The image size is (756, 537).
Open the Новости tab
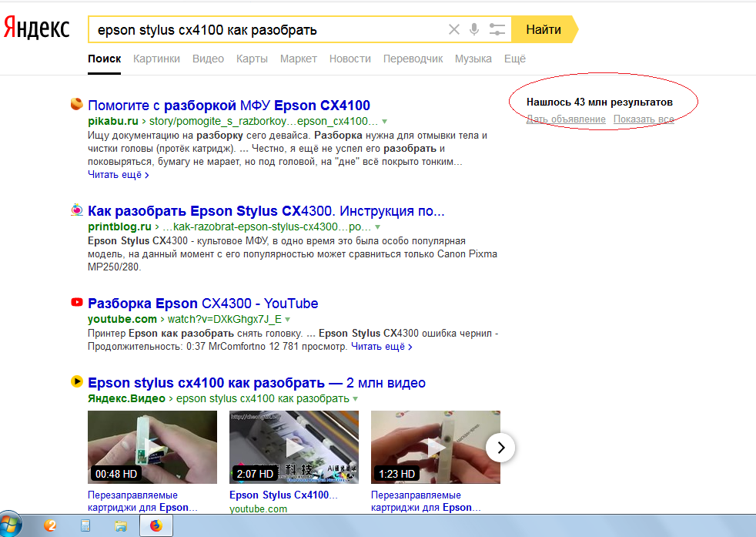coord(350,59)
